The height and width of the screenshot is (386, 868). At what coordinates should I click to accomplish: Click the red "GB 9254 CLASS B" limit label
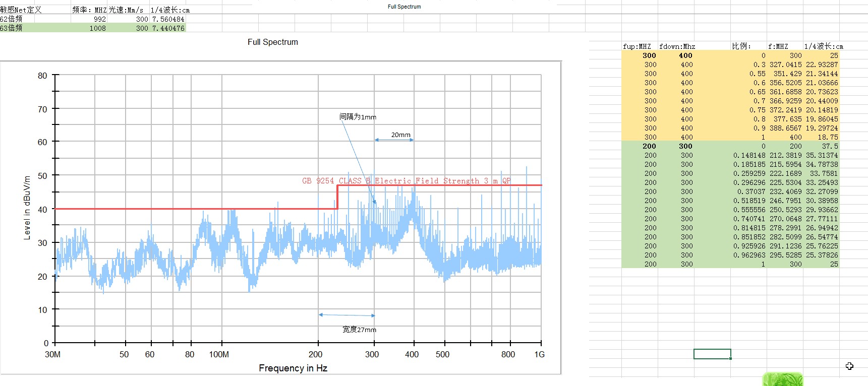coord(407,181)
